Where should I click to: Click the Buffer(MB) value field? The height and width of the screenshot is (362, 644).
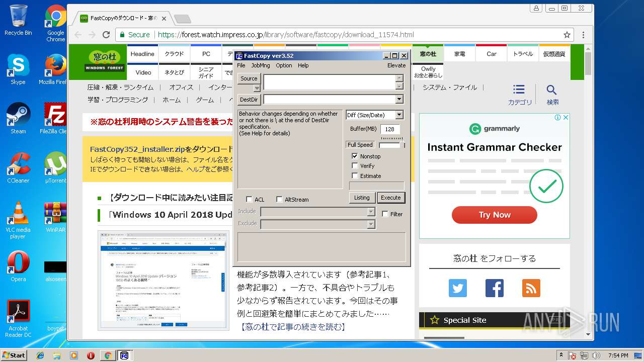coord(390,129)
